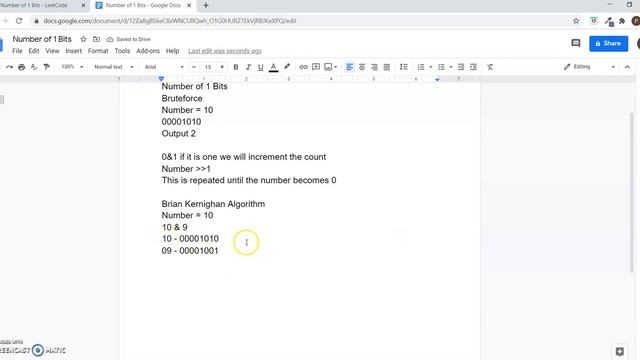Open the browser extensions puzzle icon

click(622, 21)
